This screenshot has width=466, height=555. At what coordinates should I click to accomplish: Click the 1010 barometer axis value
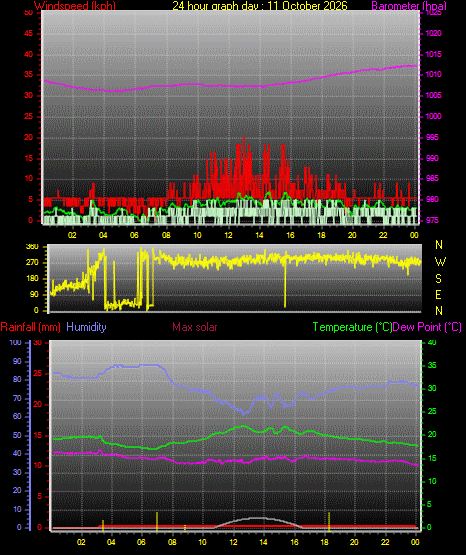433,74
